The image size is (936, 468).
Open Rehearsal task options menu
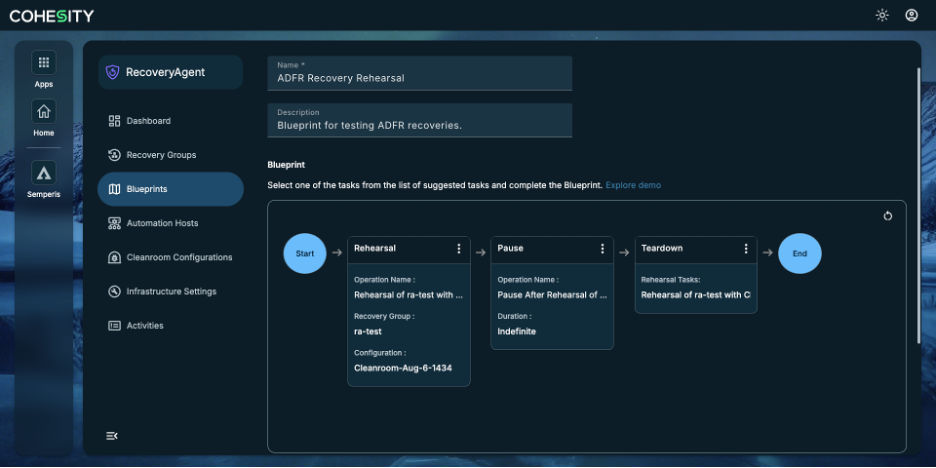(x=458, y=248)
